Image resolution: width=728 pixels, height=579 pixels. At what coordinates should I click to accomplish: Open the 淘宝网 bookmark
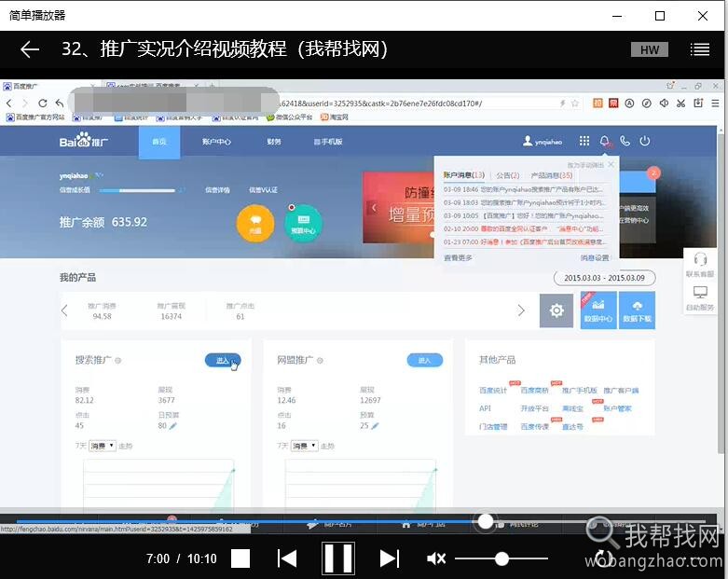click(x=335, y=117)
